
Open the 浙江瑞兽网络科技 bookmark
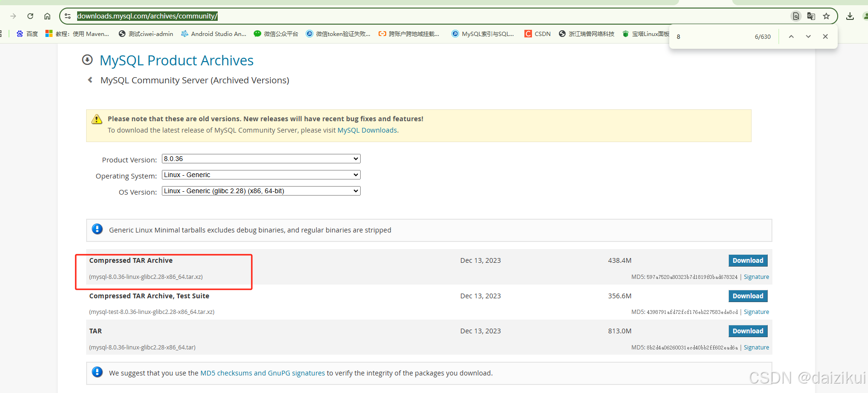586,34
